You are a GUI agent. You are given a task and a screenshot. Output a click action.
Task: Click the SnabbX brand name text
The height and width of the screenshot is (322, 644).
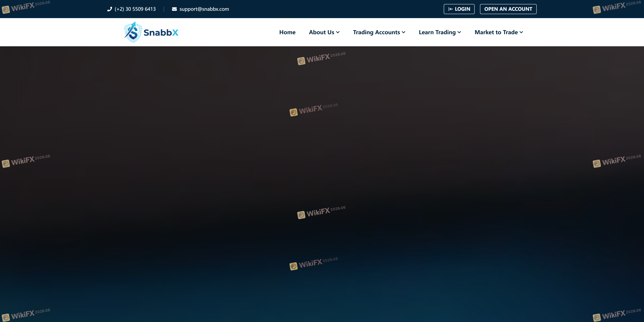[161, 33]
